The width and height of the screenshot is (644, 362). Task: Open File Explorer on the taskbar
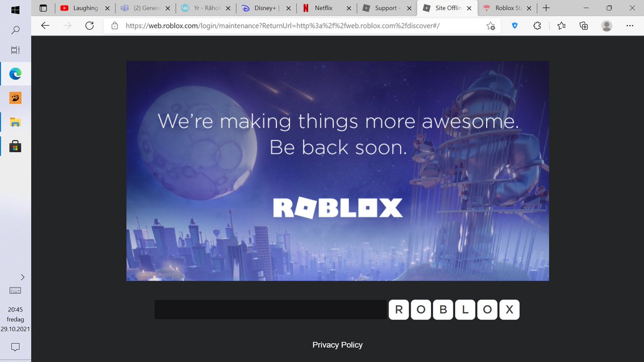click(x=16, y=122)
